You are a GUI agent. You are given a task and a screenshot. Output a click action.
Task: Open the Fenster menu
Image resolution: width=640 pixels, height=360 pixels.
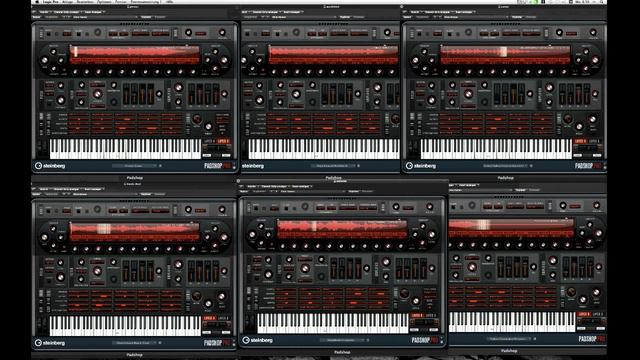pos(121,2)
